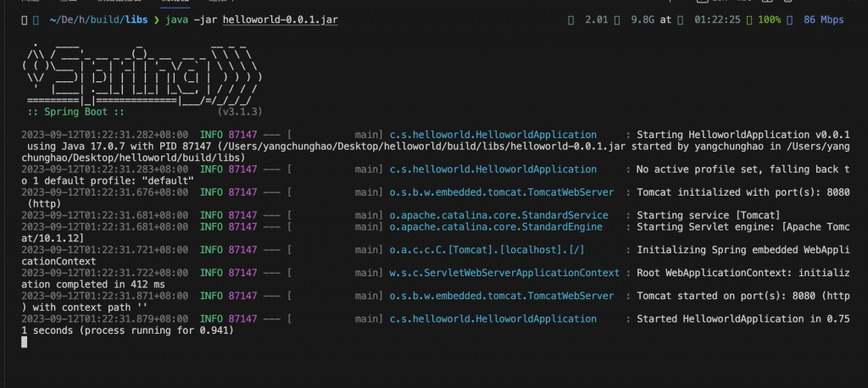Click the o.apache.catalina.core.StandardService logger name

pos(498,215)
